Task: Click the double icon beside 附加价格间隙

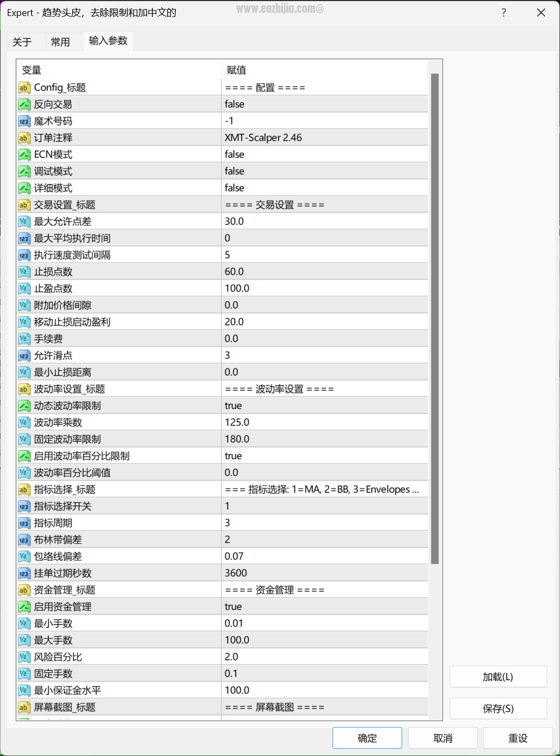Action: click(24, 305)
